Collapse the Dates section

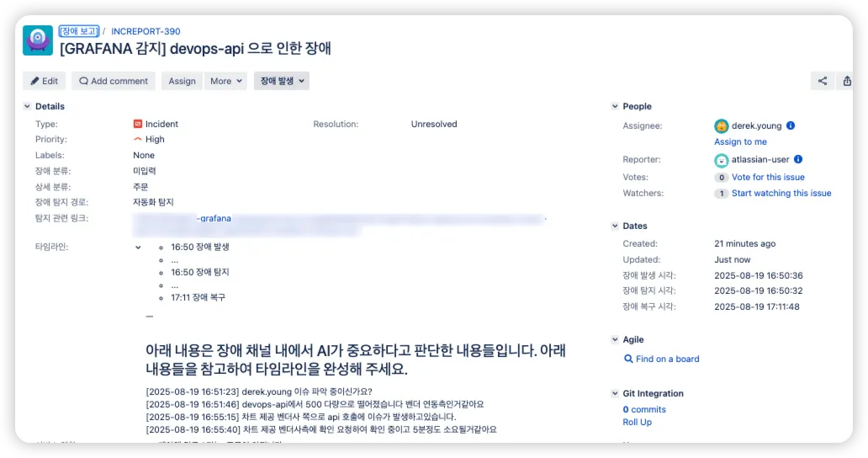coord(615,226)
